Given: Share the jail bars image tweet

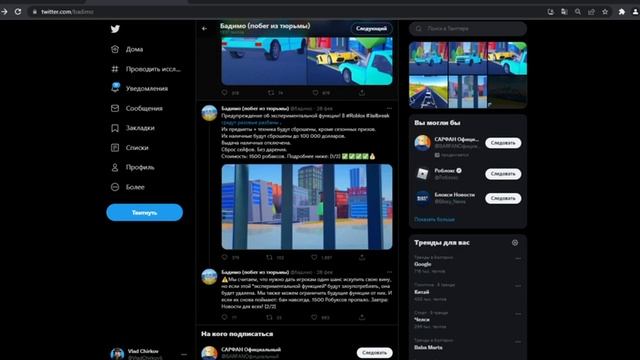Looking at the screenshot, I should pos(362,257).
